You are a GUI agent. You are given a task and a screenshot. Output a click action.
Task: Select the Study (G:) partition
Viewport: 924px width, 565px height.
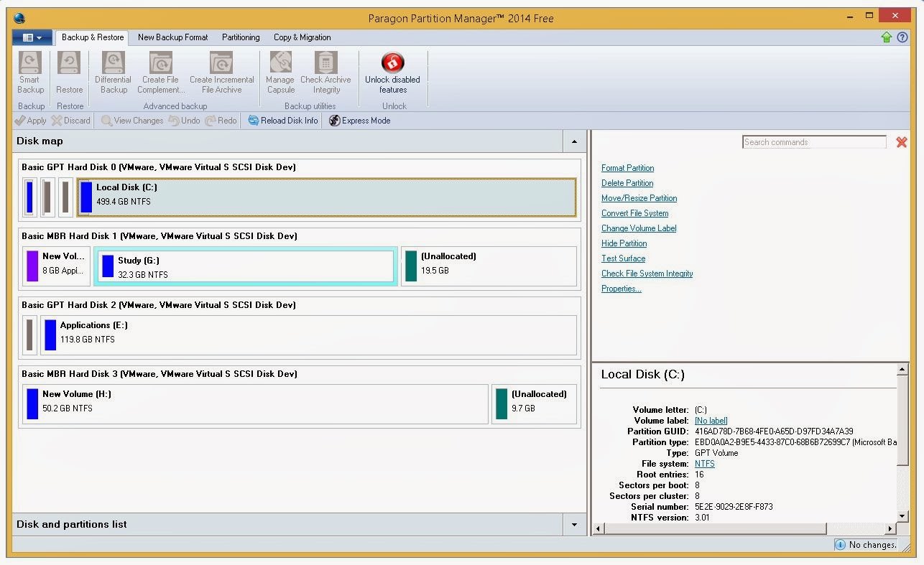(x=246, y=266)
